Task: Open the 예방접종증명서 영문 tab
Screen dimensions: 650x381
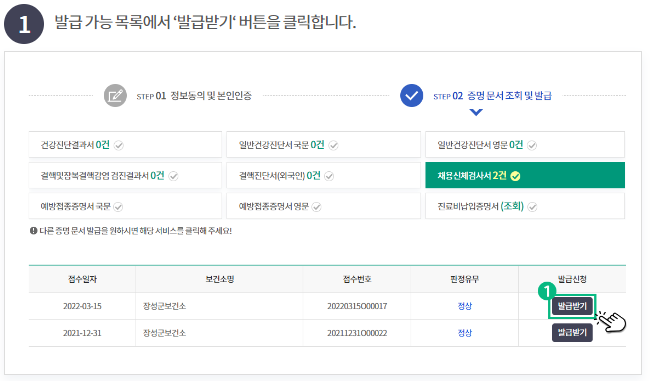Action: (x=323, y=206)
